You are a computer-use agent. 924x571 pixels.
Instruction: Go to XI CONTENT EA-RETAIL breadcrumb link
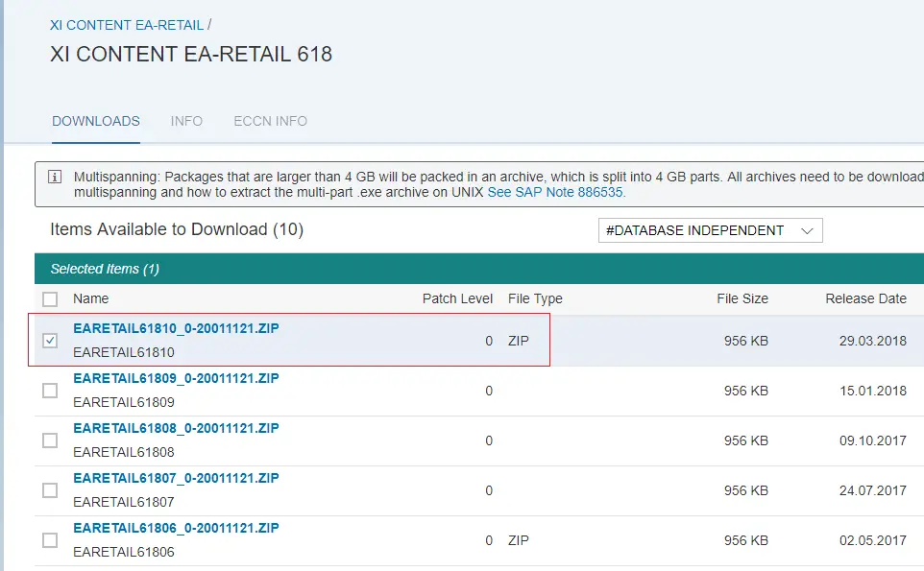click(127, 25)
